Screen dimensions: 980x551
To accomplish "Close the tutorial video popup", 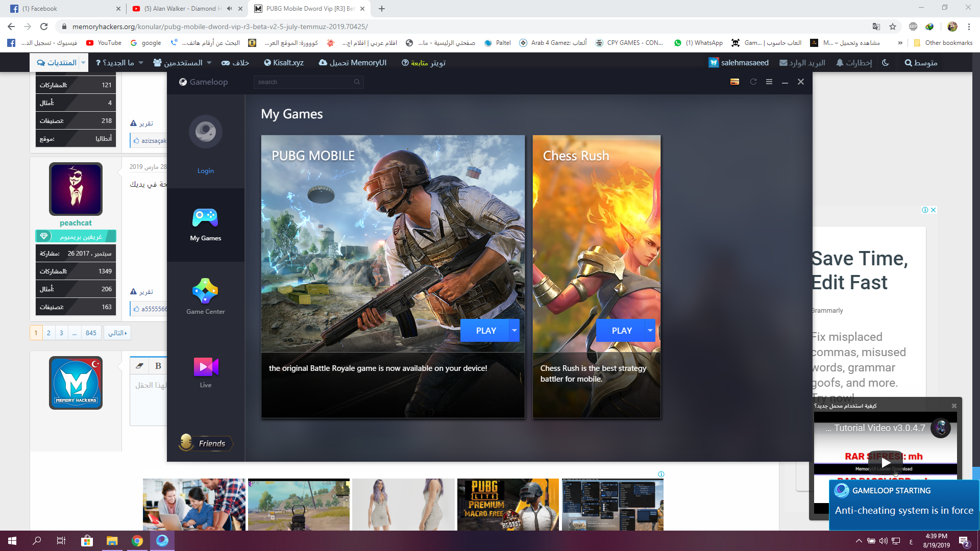I will [954, 406].
